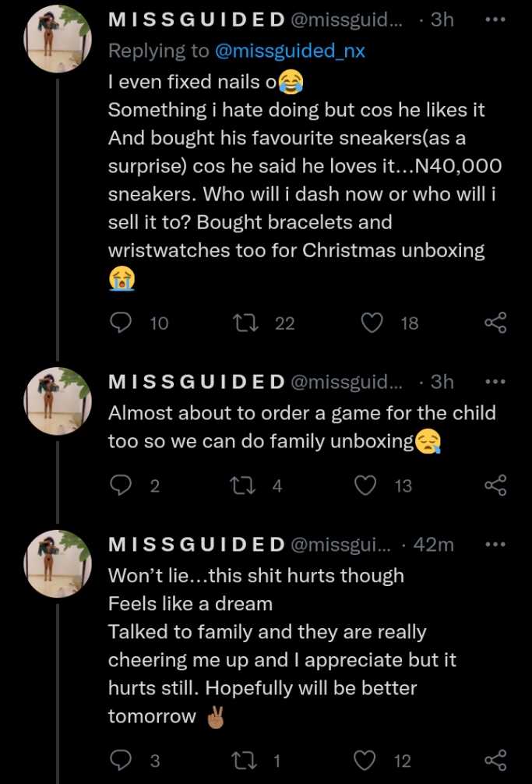Screen dimensions: 532x784
Task: Like the 'family unboxing' tweet
Action: point(366,486)
